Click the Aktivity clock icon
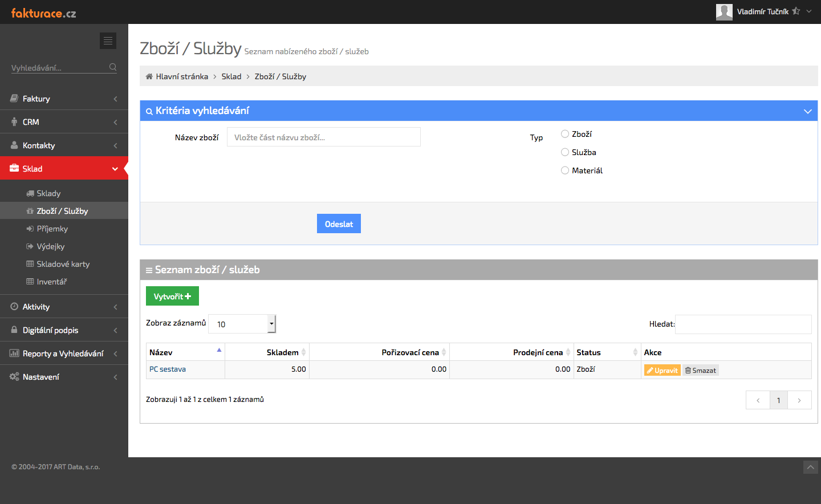This screenshot has width=821, height=504. 14,307
